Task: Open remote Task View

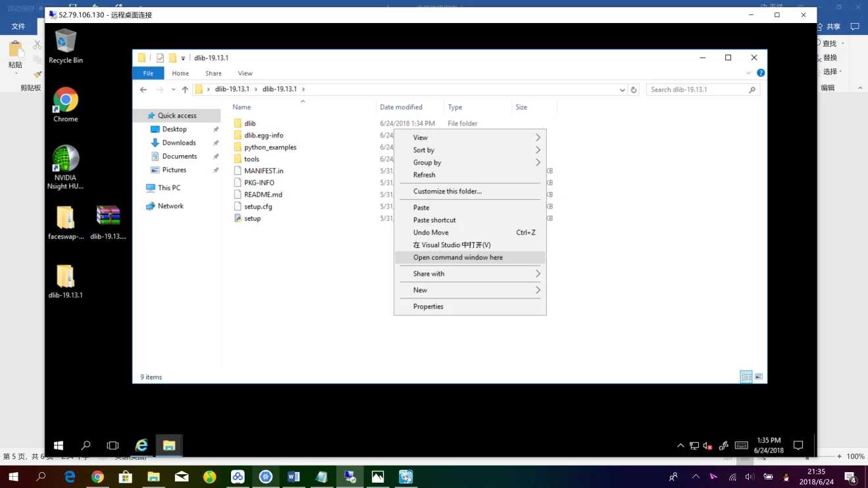Action: 113,445
